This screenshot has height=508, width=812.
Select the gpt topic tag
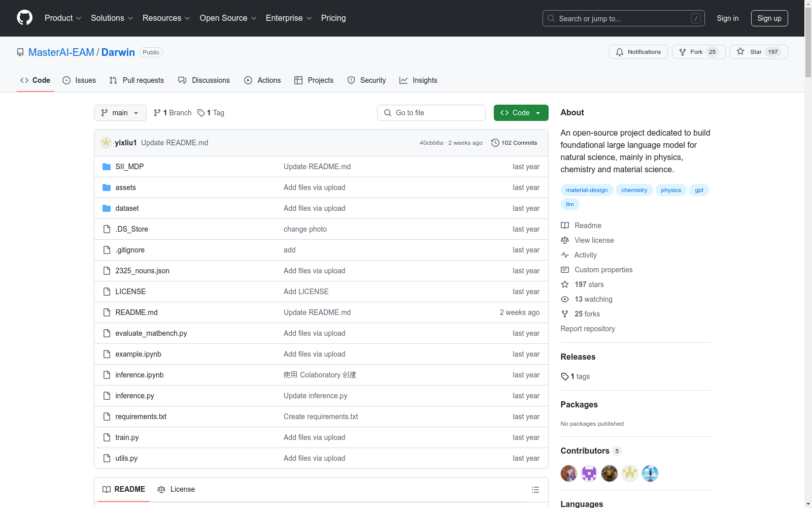coord(699,190)
